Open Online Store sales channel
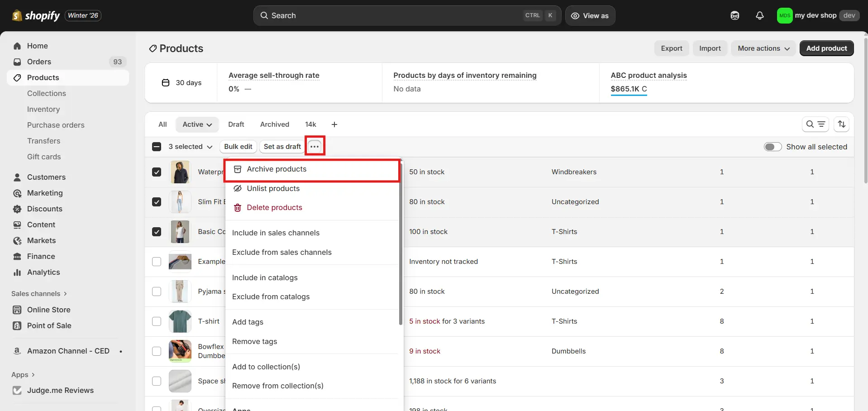Screen dimensions: 868x411 coord(48,310)
